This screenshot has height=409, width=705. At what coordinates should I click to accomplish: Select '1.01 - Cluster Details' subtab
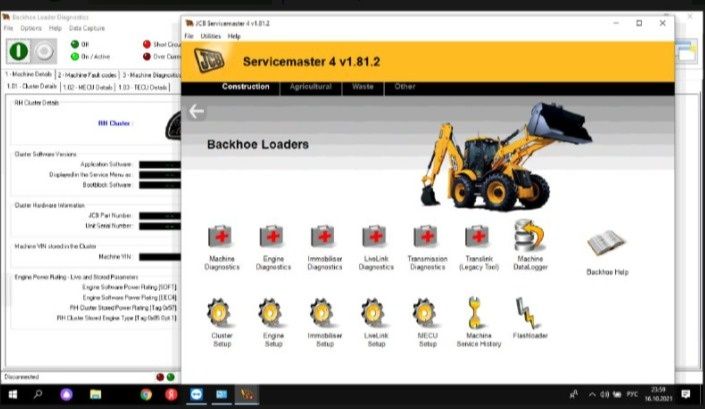coord(31,86)
